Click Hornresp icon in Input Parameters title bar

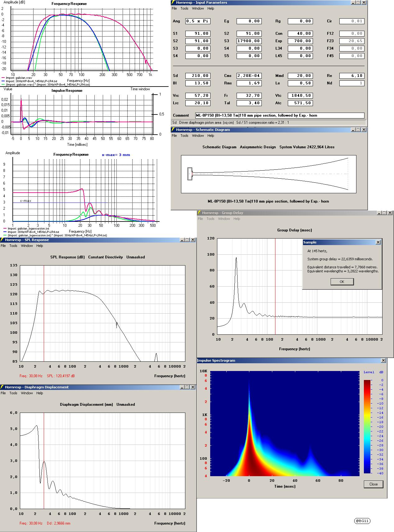click(174, 2)
